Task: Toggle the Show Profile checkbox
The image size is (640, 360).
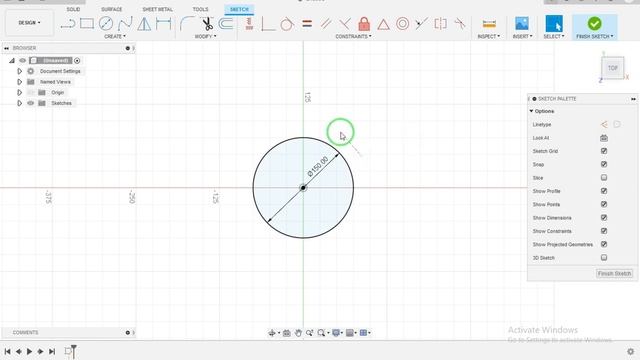Action: point(604,191)
